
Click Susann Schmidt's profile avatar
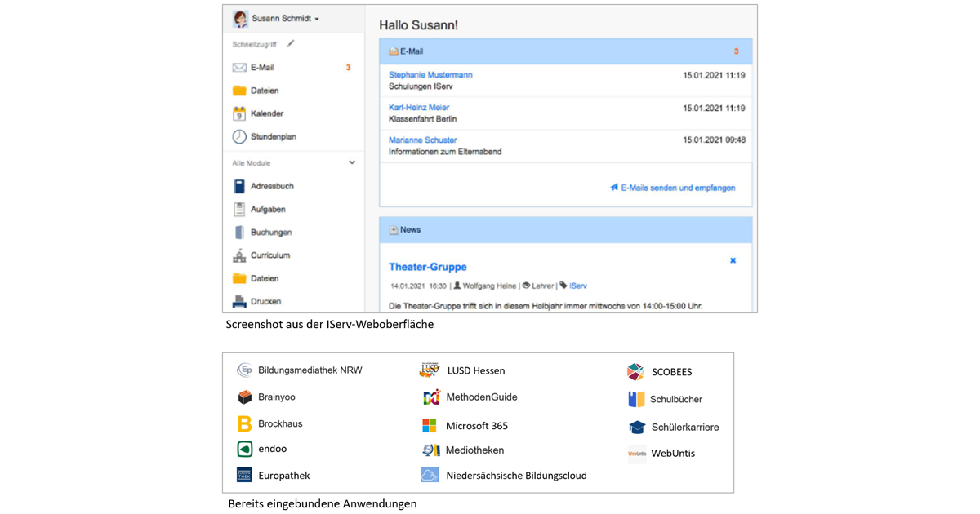click(240, 19)
